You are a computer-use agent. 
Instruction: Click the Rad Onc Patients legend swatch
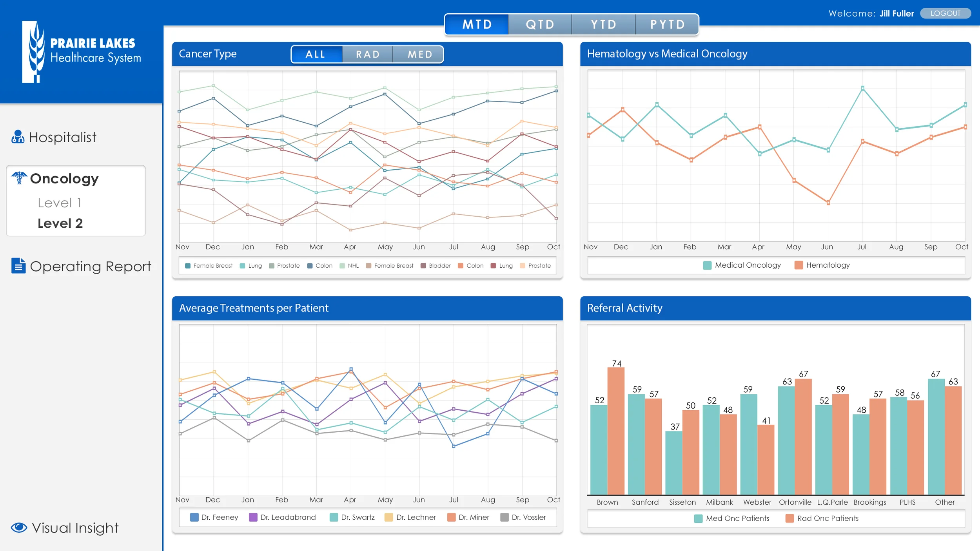click(x=789, y=518)
